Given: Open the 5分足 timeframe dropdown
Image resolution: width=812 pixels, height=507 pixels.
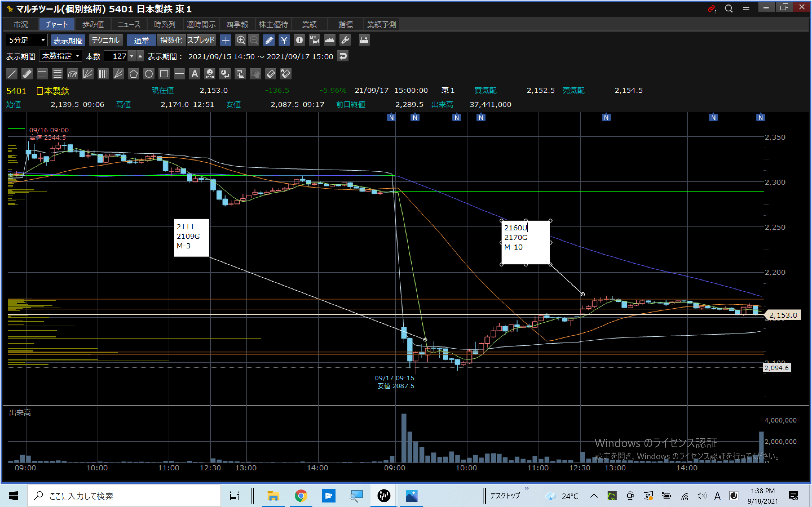Looking at the screenshot, I should pyautogui.click(x=27, y=40).
